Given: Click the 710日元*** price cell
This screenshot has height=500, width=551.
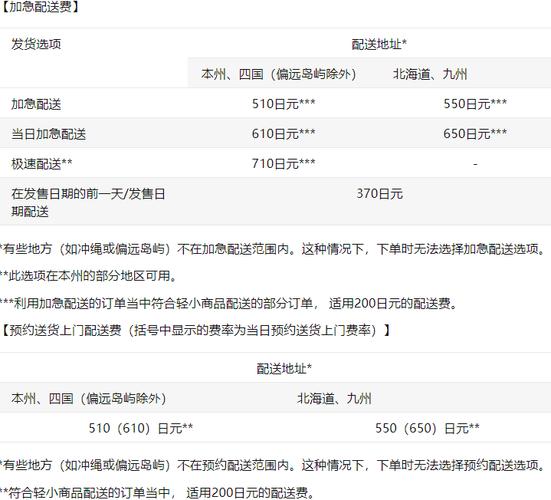Looking at the screenshot, I should tap(284, 164).
